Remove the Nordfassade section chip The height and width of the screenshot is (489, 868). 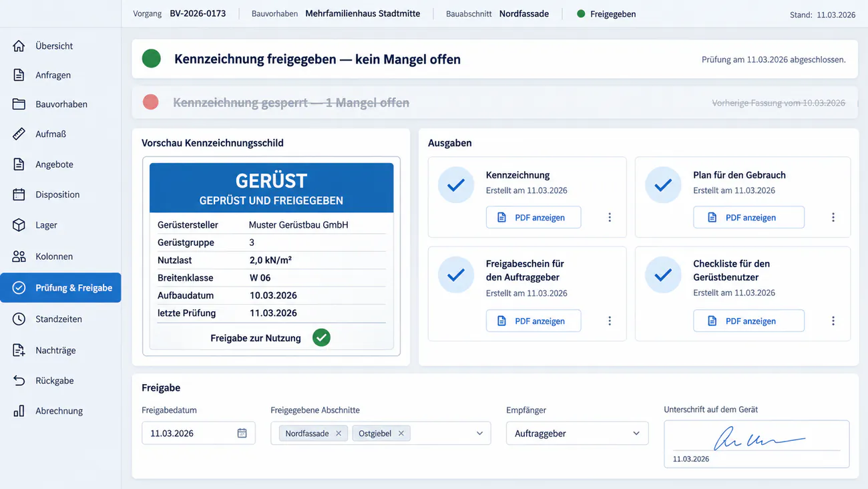pos(339,434)
